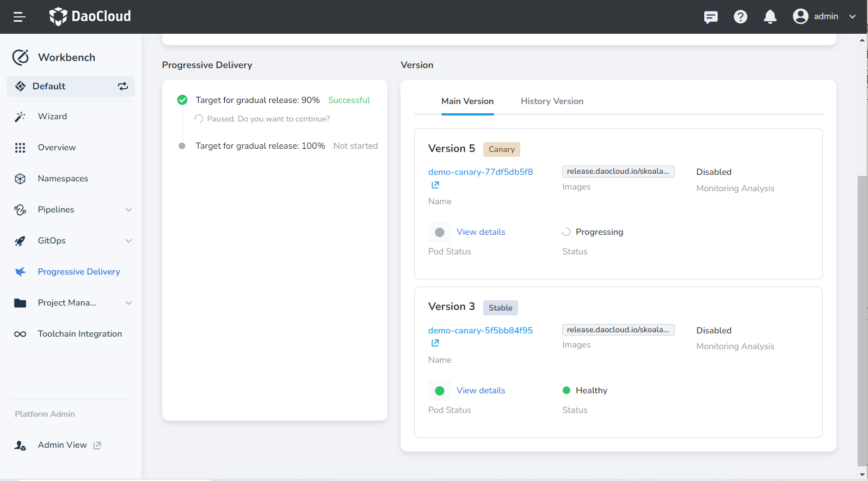This screenshot has height=481, width=868.
Task: Click the Version 5 grey pod status dot
Action: click(x=440, y=233)
